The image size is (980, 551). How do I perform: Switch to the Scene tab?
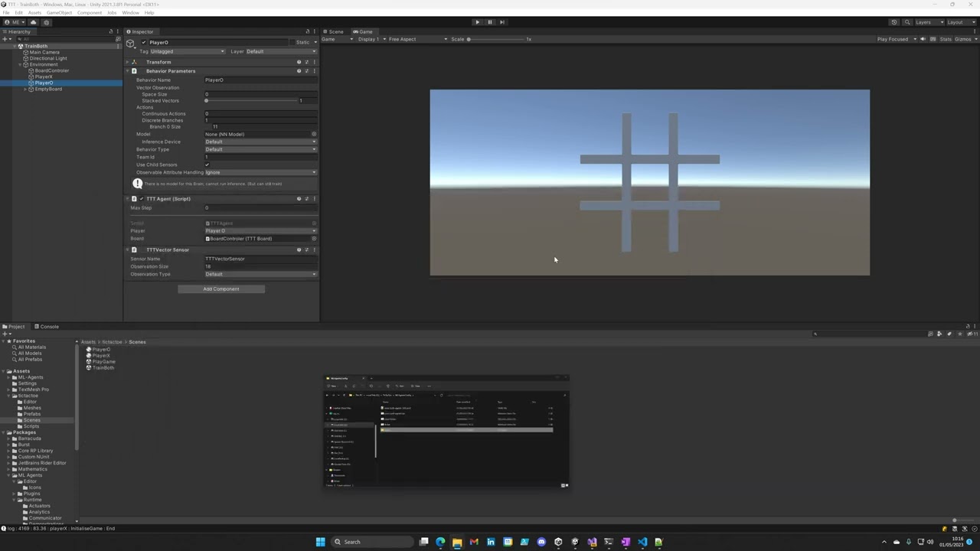pos(334,31)
